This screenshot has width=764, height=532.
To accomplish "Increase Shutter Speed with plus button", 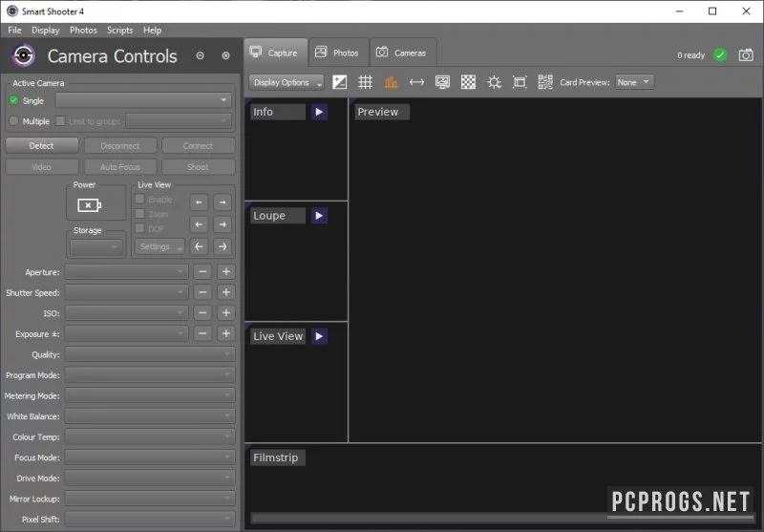I will tap(226, 292).
